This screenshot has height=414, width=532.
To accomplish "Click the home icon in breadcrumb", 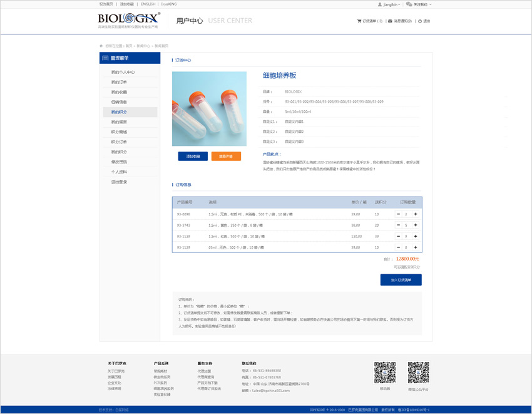I will (x=101, y=46).
